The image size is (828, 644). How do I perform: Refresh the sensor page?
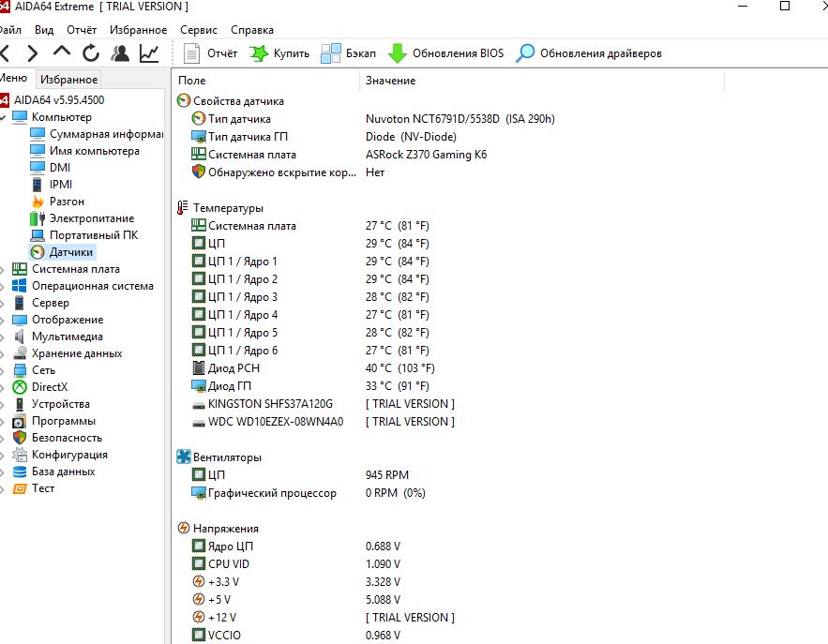(x=91, y=53)
